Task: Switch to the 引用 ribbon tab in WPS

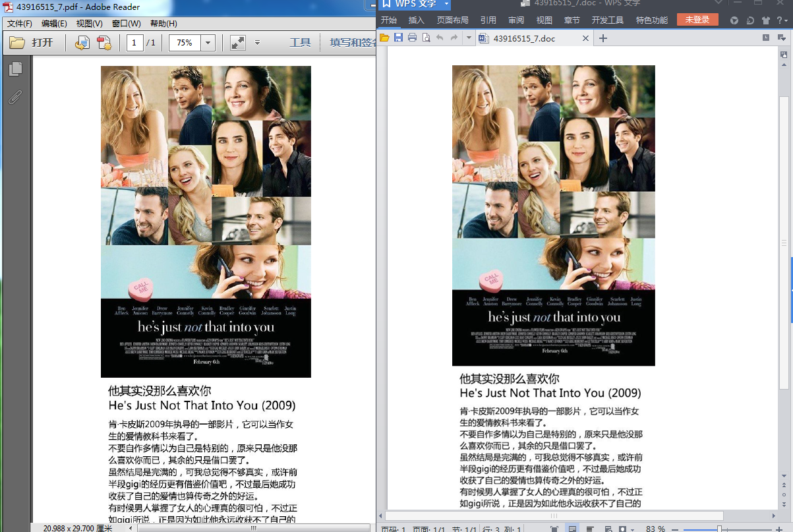Action: [488, 20]
